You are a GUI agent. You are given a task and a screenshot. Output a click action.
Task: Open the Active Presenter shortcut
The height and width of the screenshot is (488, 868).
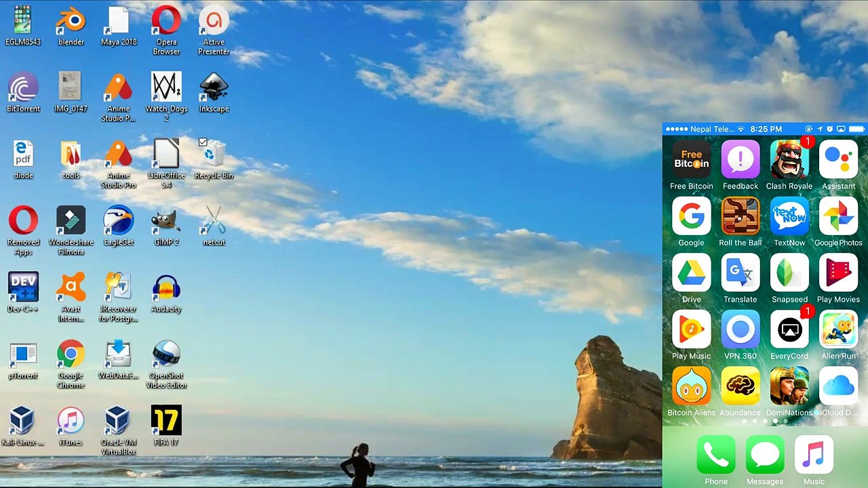[x=214, y=20]
